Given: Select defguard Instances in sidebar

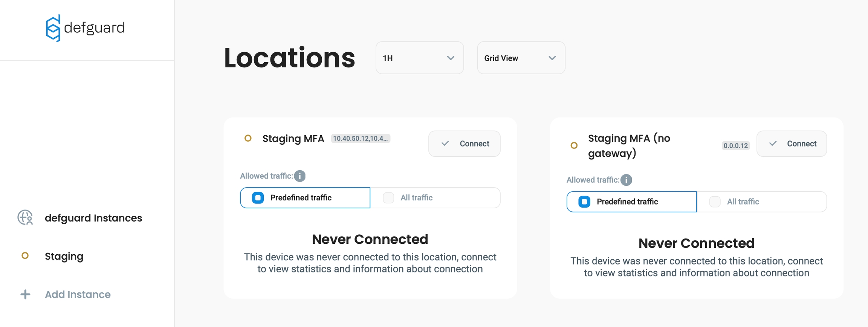Looking at the screenshot, I should click(x=93, y=218).
